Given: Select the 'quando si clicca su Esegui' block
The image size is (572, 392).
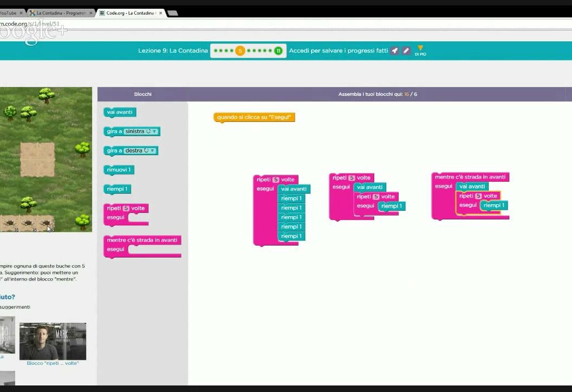Looking at the screenshot, I should click(254, 117).
